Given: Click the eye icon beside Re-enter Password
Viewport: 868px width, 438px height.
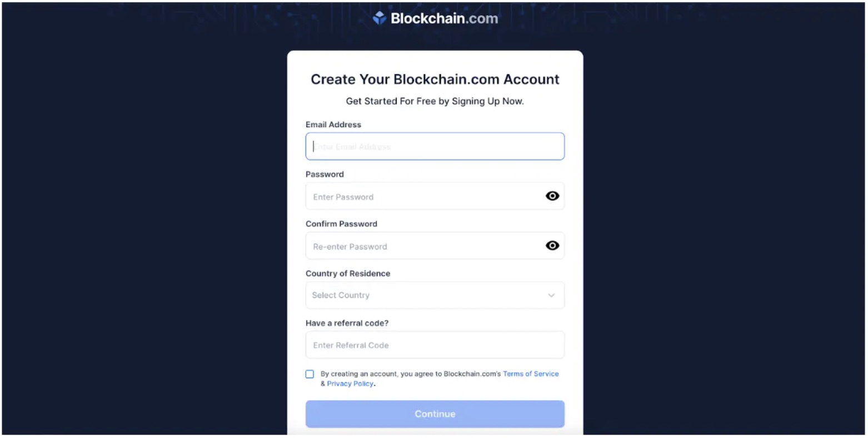Looking at the screenshot, I should pyautogui.click(x=552, y=245).
